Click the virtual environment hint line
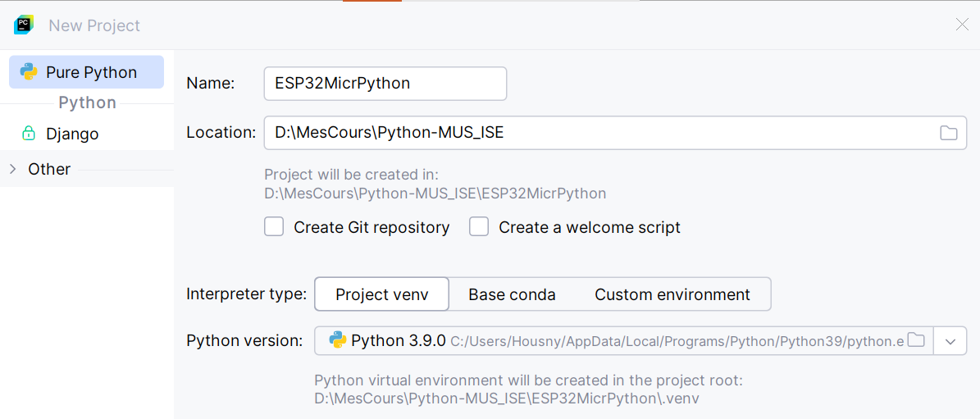Viewport: 980px width, 419px height. (x=528, y=380)
